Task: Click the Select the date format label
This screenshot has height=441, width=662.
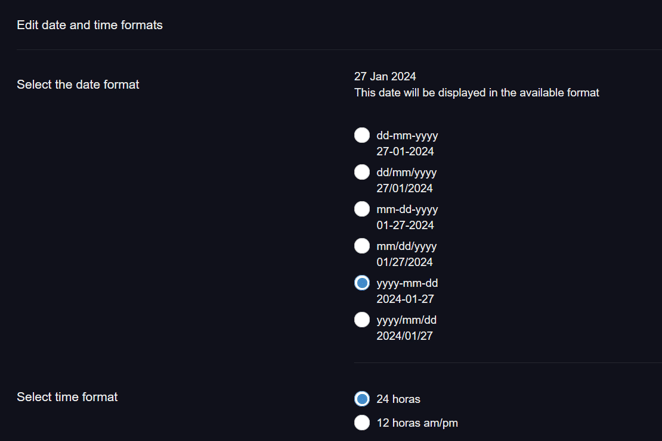Action: 78,84
